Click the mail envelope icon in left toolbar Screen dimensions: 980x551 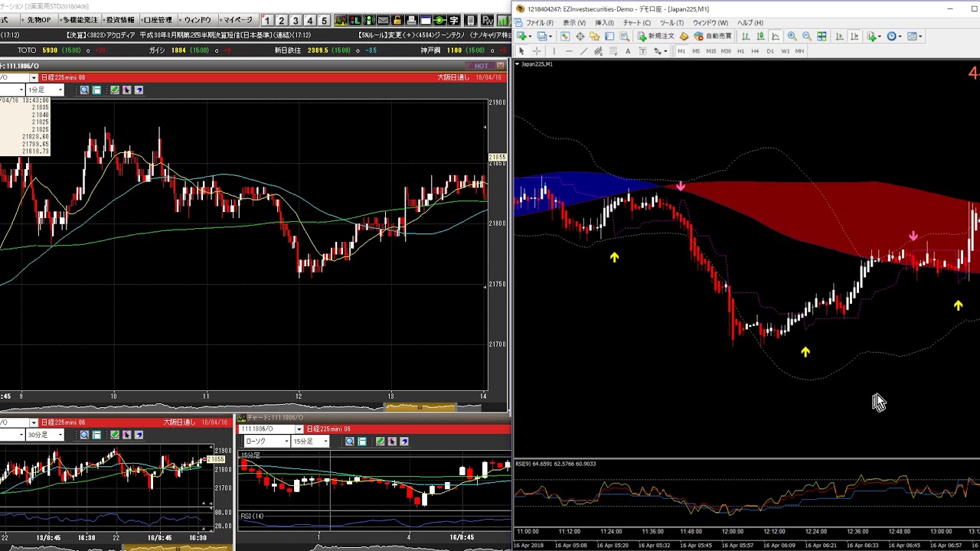click(383, 20)
